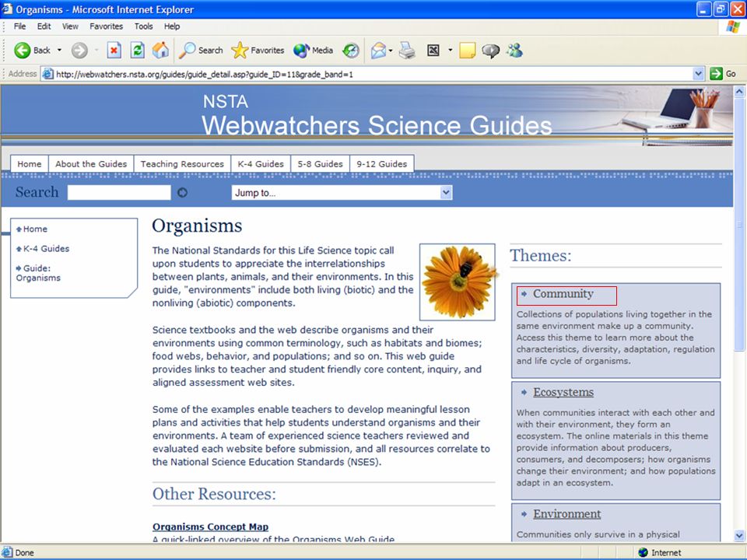
Task: Click the yellow note toolbar icon
Action: point(468,50)
